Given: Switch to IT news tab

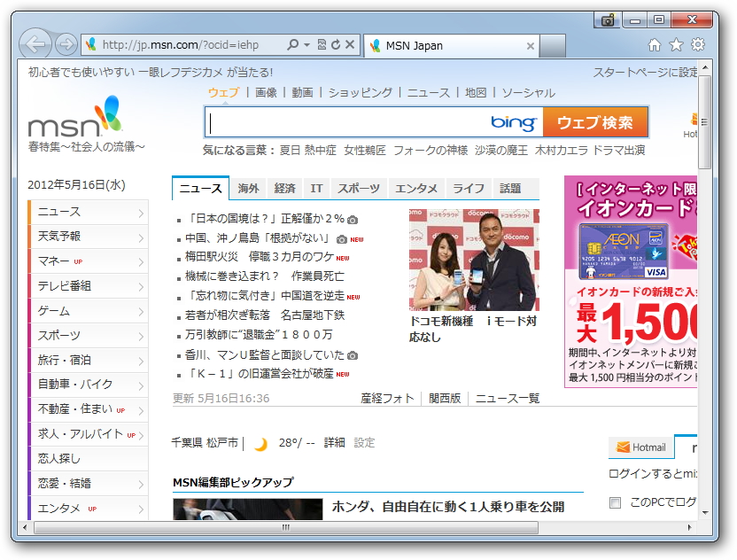Looking at the screenshot, I should coord(316,189).
